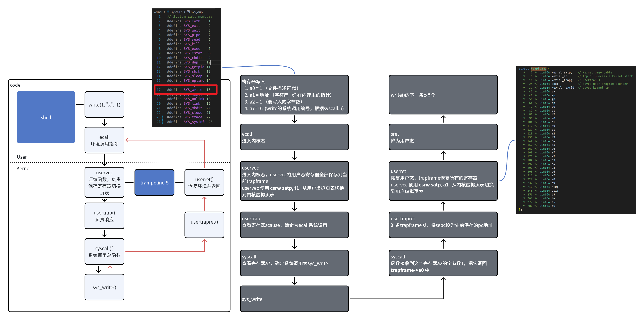Select the blue trampoline.S box
The height and width of the screenshot is (320, 644).
(x=154, y=182)
